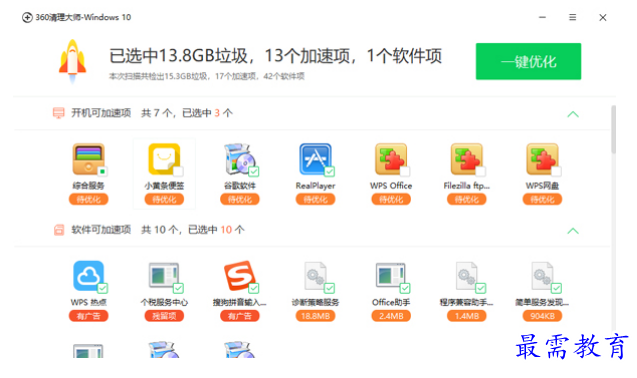Click 有广告 badge under 搜狗拼音输入
637x378 pixels.
(240, 316)
